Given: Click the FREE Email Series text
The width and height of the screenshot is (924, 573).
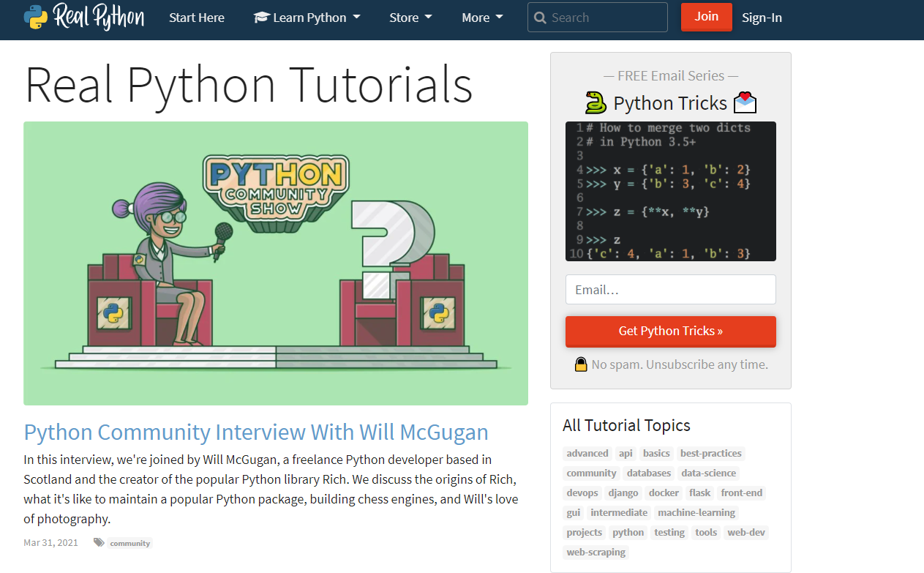Looking at the screenshot, I should click(671, 75).
